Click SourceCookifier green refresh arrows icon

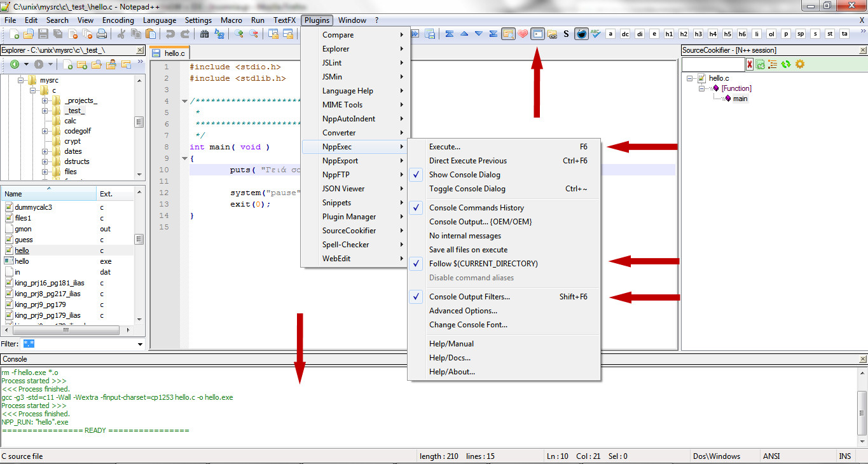786,64
